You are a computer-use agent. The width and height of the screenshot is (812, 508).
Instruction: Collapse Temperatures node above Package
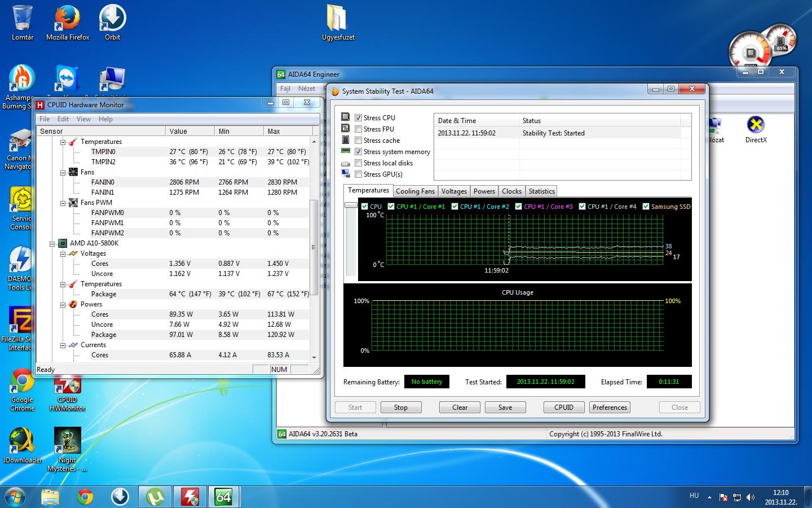(63, 284)
